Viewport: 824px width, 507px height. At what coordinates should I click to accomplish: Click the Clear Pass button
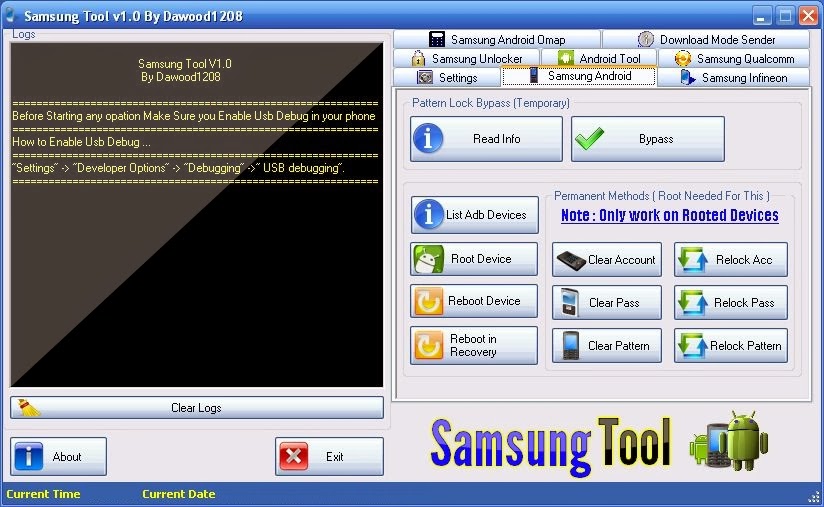pos(607,303)
